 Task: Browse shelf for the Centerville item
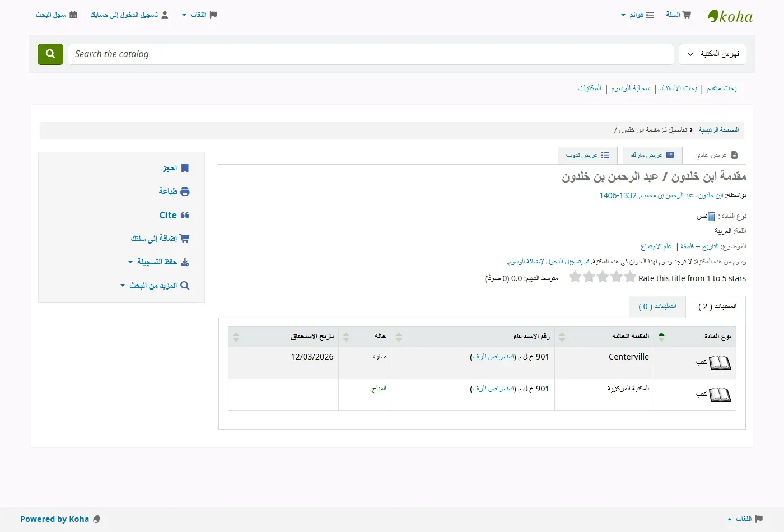pos(493,357)
